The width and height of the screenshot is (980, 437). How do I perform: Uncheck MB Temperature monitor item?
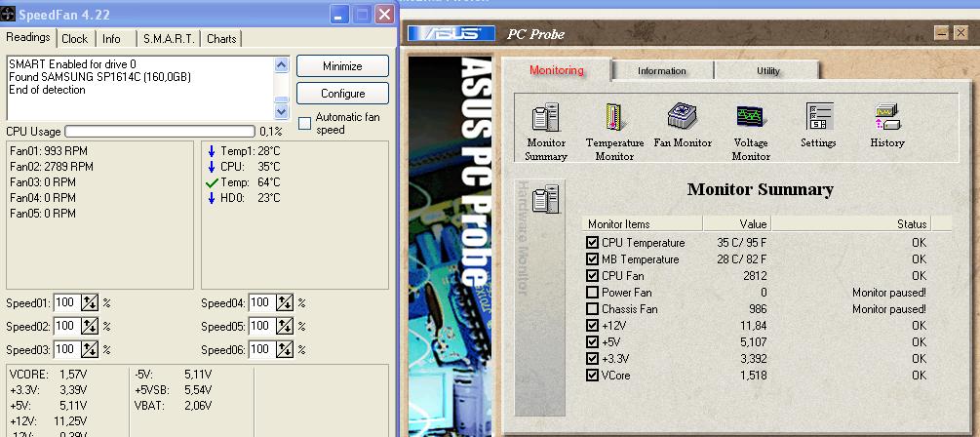[x=593, y=258]
